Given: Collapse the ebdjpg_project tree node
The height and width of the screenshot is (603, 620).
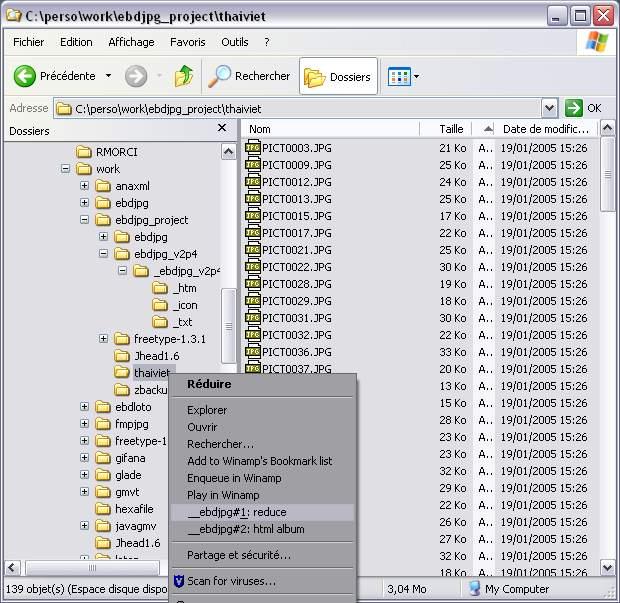Looking at the screenshot, I should tap(84, 219).
